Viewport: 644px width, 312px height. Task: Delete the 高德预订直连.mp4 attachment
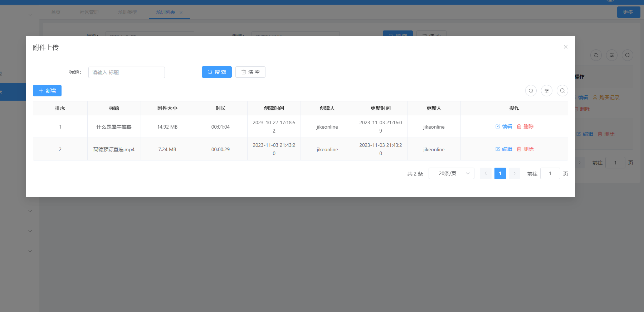tap(525, 149)
